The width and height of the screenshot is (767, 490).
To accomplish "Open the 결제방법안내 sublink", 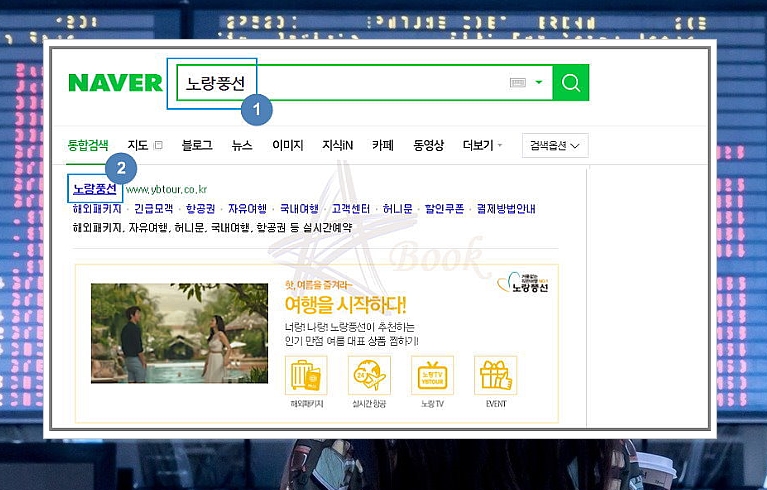I will click(x=506, y=209).
